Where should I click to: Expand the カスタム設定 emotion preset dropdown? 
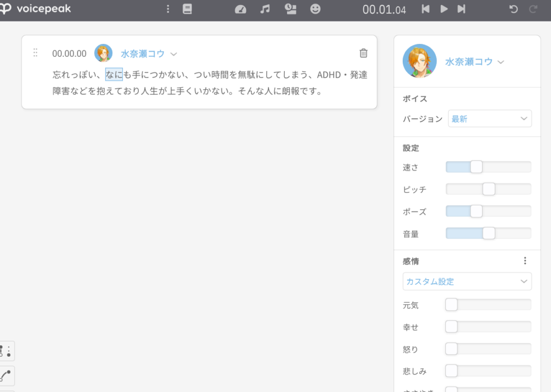coord(467,281)
